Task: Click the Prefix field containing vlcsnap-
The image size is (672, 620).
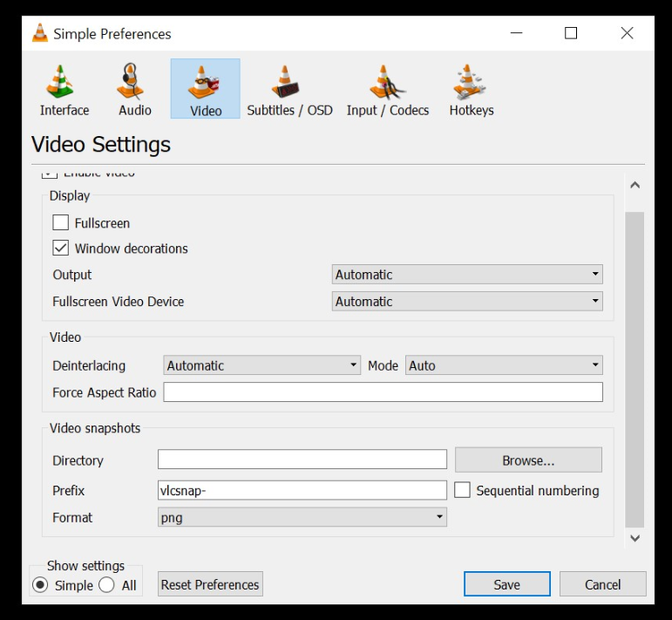Action: pos(302,490)
